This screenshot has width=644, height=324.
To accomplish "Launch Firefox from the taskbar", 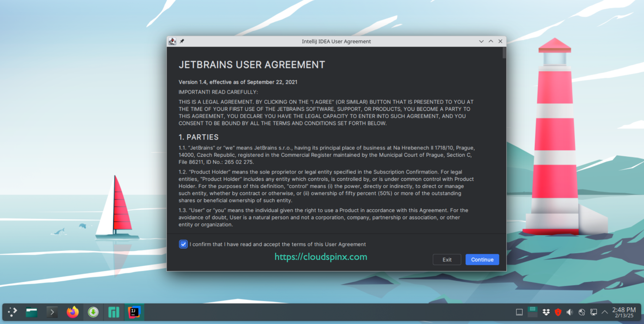I will [x=72, y=312].
